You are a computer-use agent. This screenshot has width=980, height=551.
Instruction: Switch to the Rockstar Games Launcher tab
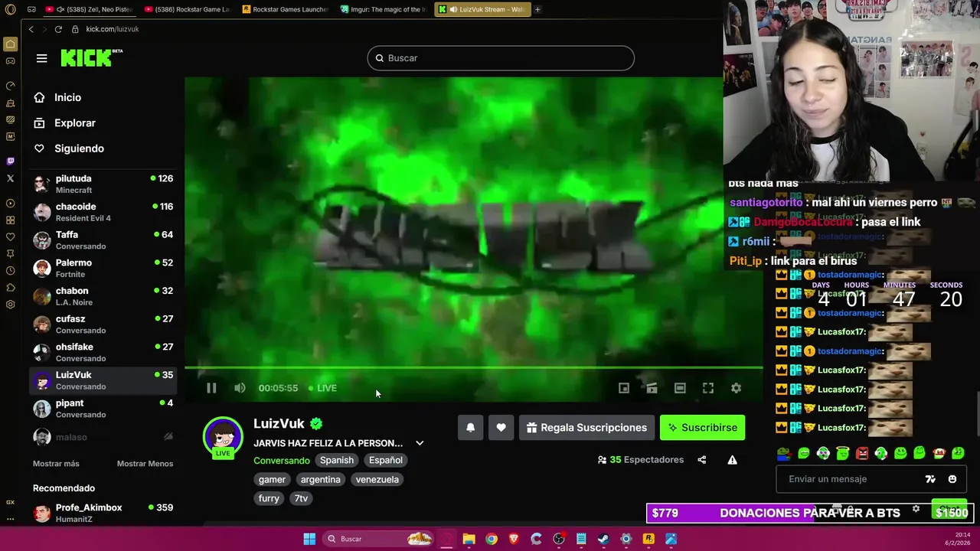pyautogui.click(x=284, y=9)
